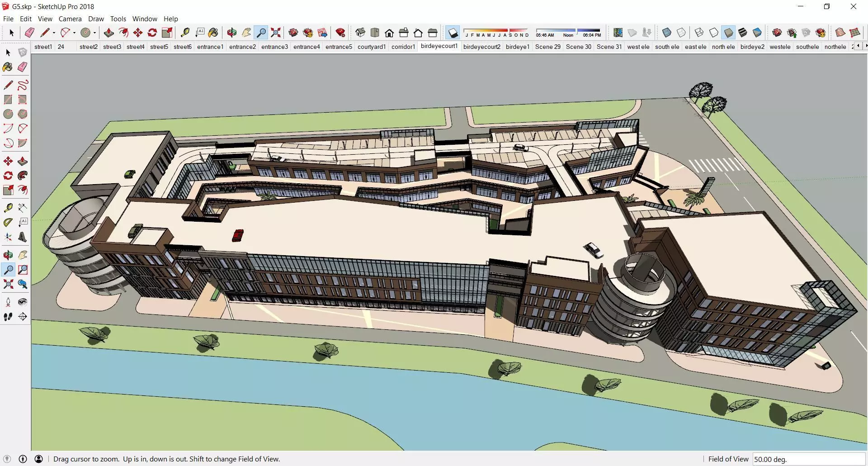This screenshot has height=466, width=868.
Task: Select the Circle tool in left toolbar
Action: (x=8, y=114)
